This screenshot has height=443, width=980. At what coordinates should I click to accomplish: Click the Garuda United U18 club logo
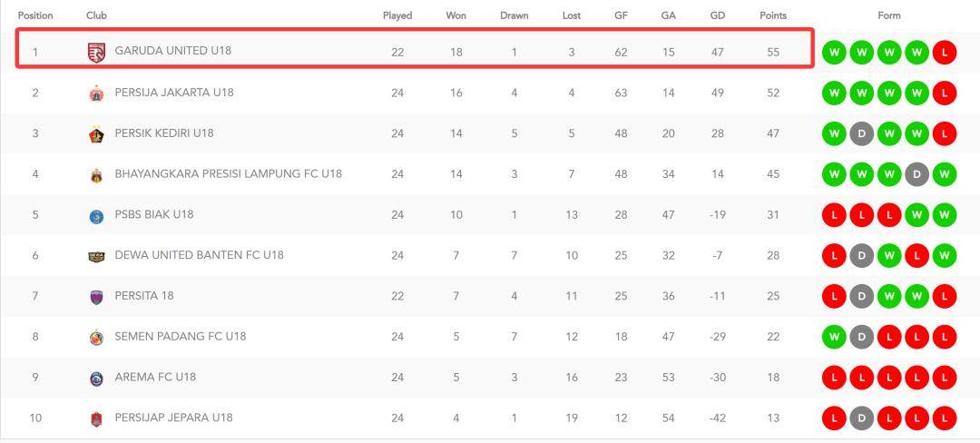(96, 52)
